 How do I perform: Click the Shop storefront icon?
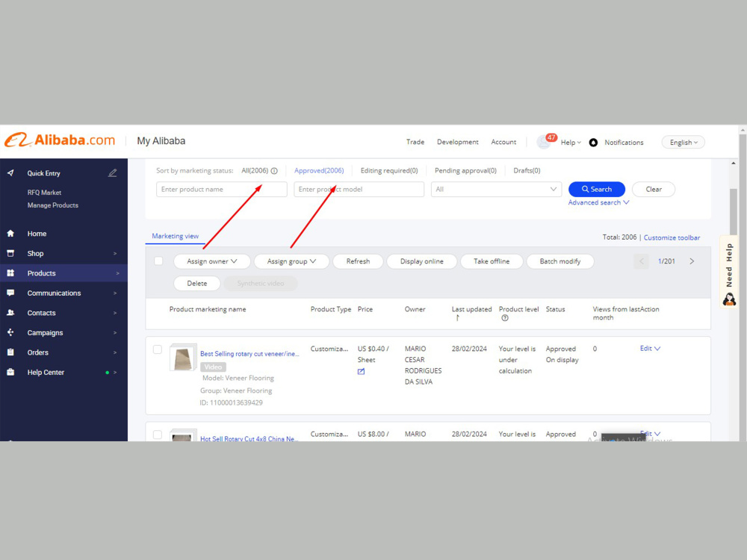tap(10, 253)
